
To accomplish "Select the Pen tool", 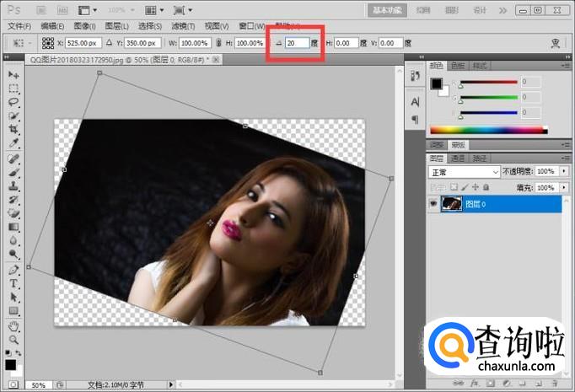I will tap(13, 270).
